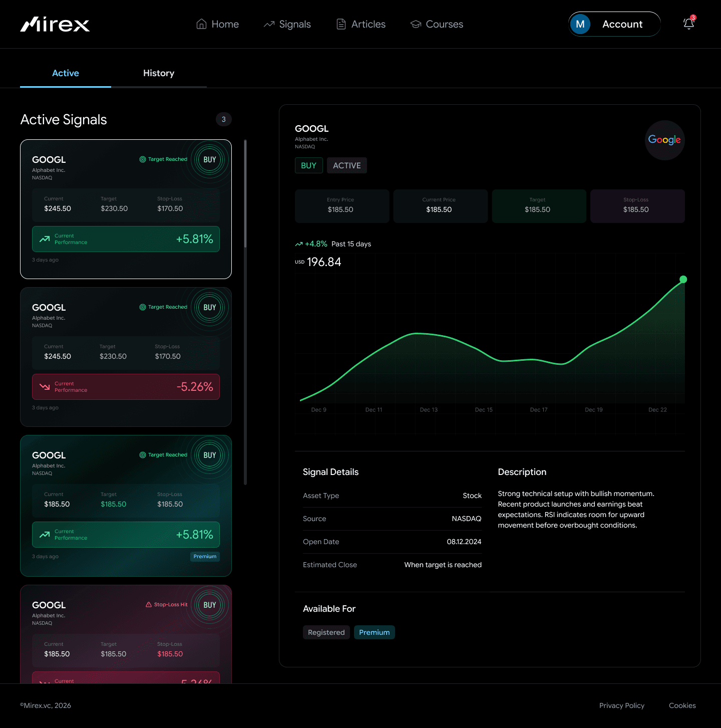Click the M avatar circle

[580, 24]
